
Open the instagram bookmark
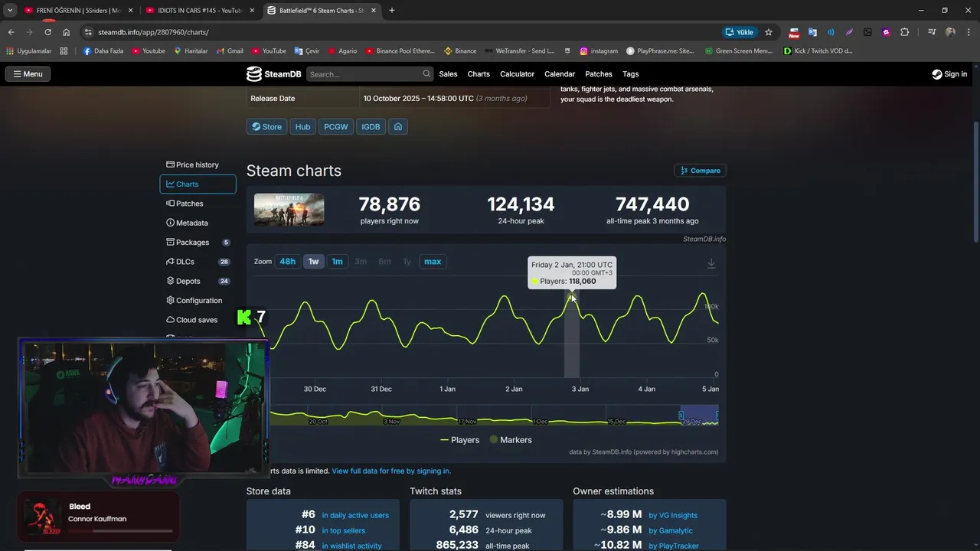tap(599, 51)
